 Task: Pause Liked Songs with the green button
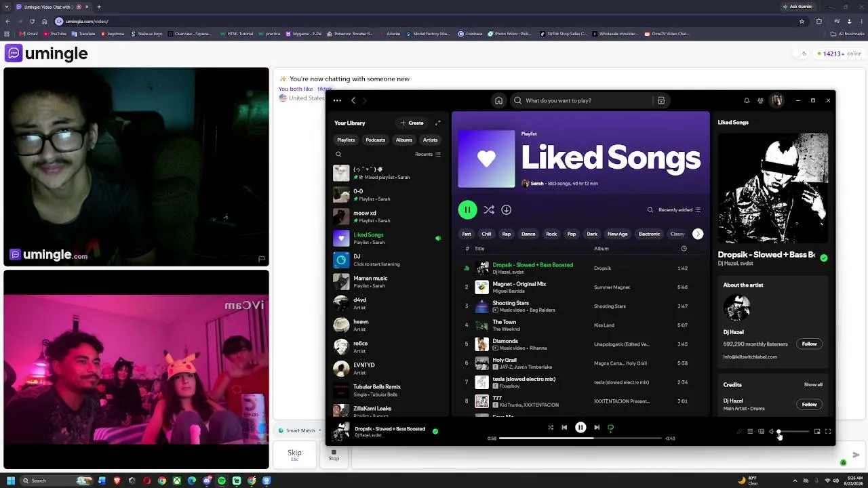(x=467, y=210)
